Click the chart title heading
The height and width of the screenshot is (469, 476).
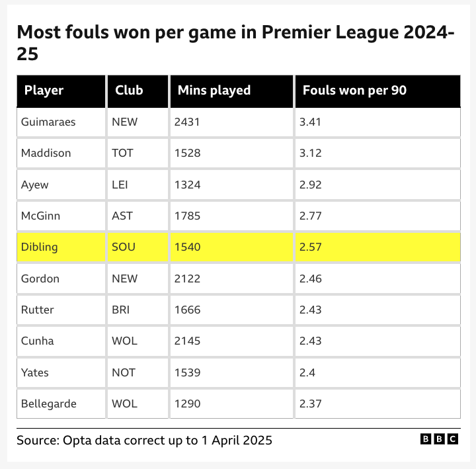click(x=235, y=42)
